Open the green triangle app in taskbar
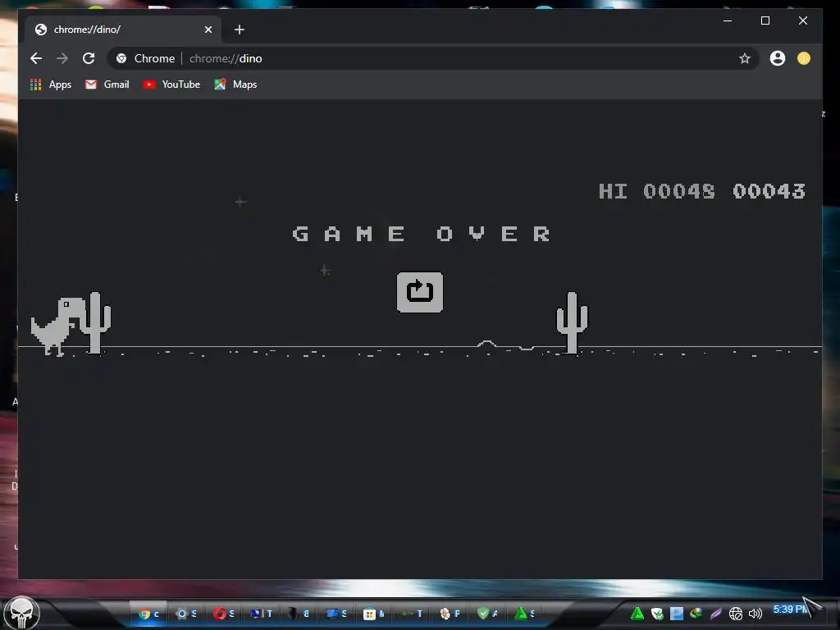 coord(524,614)
